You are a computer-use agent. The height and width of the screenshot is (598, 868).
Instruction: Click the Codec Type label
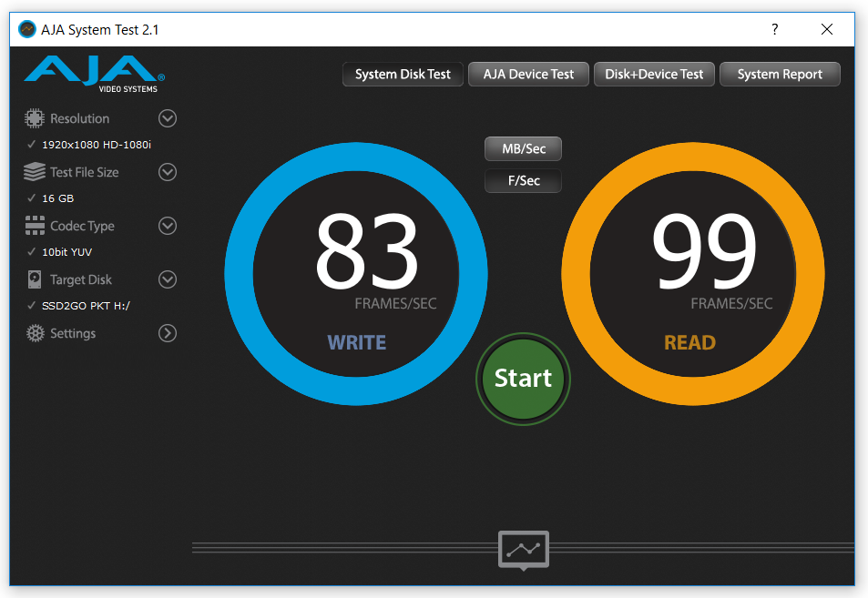pos(83,226)
